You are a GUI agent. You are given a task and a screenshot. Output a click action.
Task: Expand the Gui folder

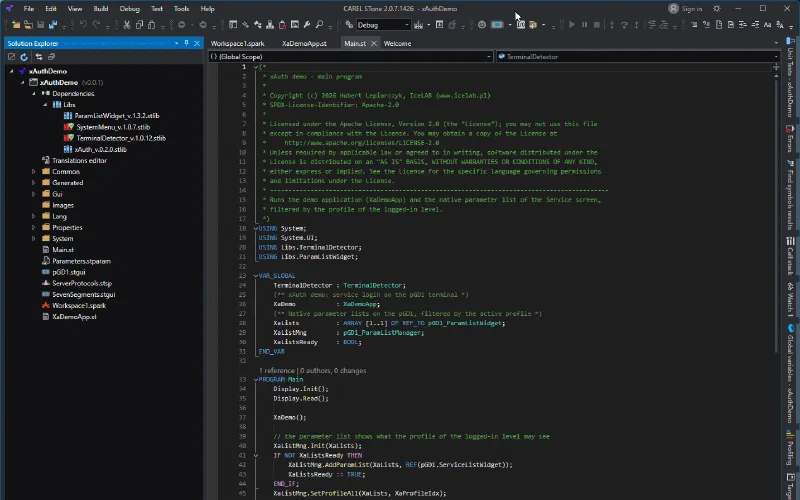34,194
